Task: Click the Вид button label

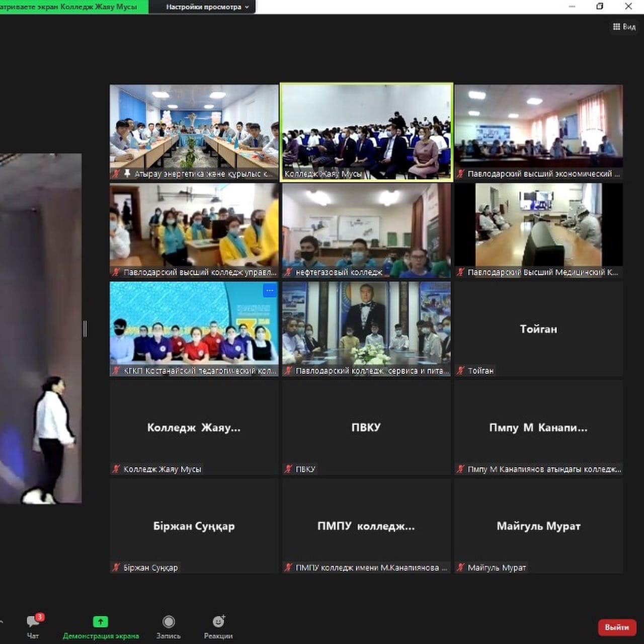Action: pyautogui.click(x=629, y=27)
